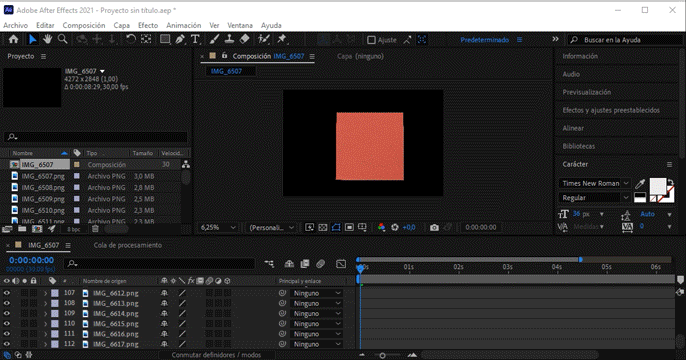
Task: Open the Graph Editor icon
Action: click(x=341, y=263)
